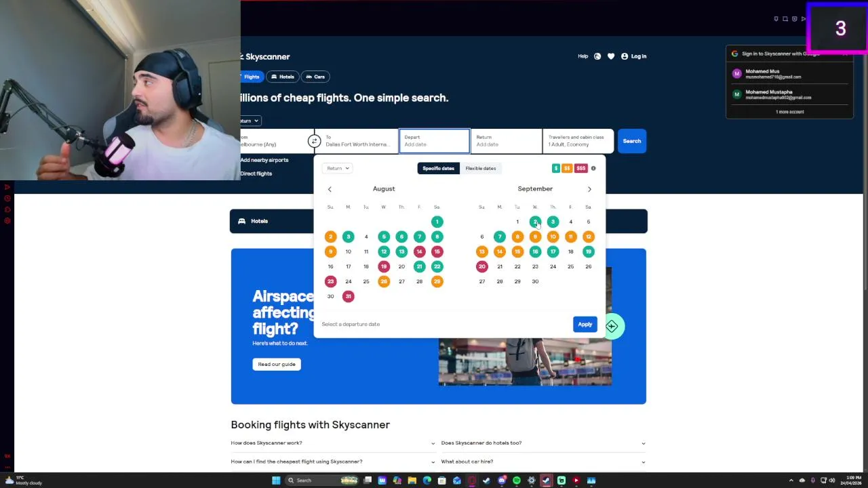Image resolution: width=868 pixels, height=488 pixels.
Task: Go to previous month in calendar
Action: (330, 189)
